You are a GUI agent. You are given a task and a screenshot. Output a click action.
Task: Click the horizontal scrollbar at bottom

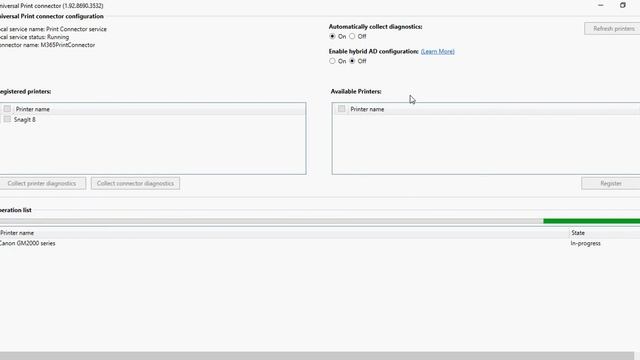(317, 356)
